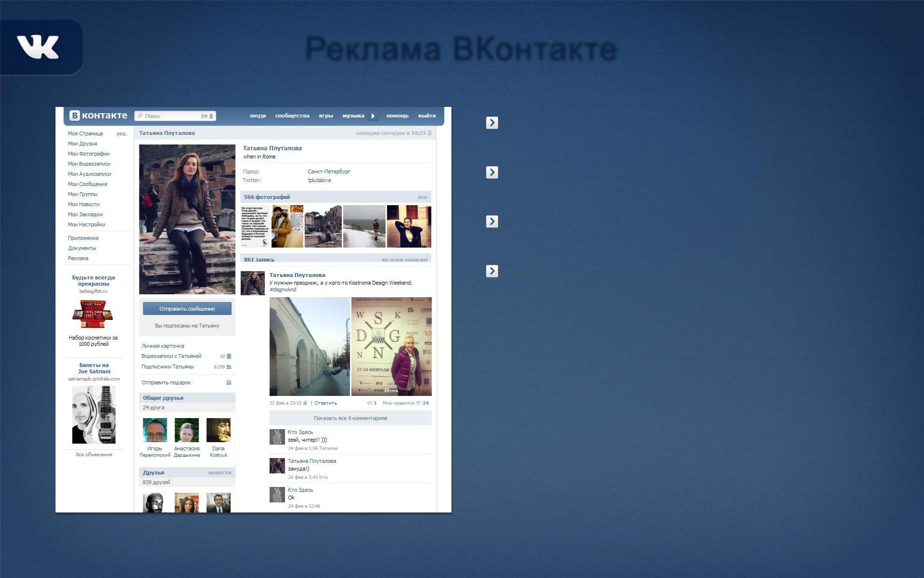This screenshot has width=924, height=578.
Task: Click Daria Kostyuk's avatar
Action: [218, 430]
